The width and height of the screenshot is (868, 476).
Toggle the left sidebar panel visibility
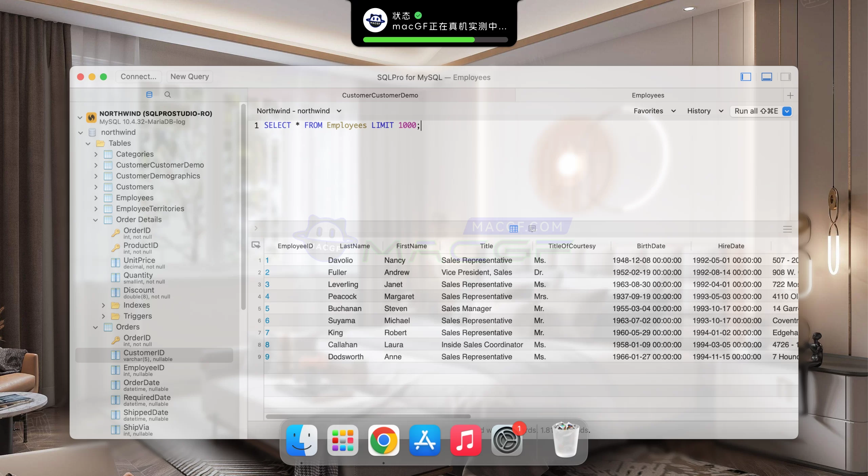[x=746, y=77]
